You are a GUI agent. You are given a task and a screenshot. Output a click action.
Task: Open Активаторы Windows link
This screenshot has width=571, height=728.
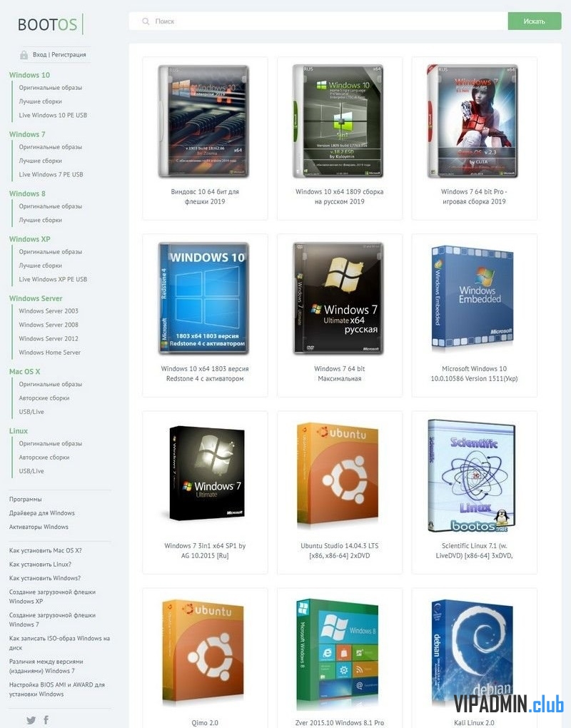tap(39, 527)
